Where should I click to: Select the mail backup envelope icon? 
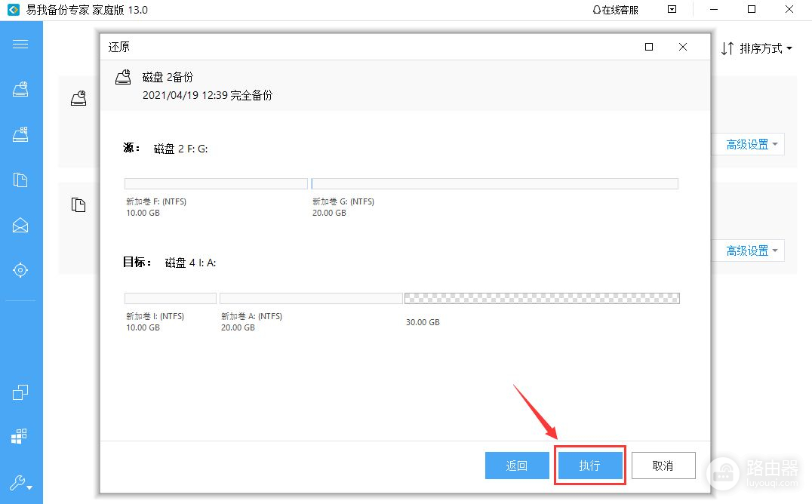click(x=20, y=225)
